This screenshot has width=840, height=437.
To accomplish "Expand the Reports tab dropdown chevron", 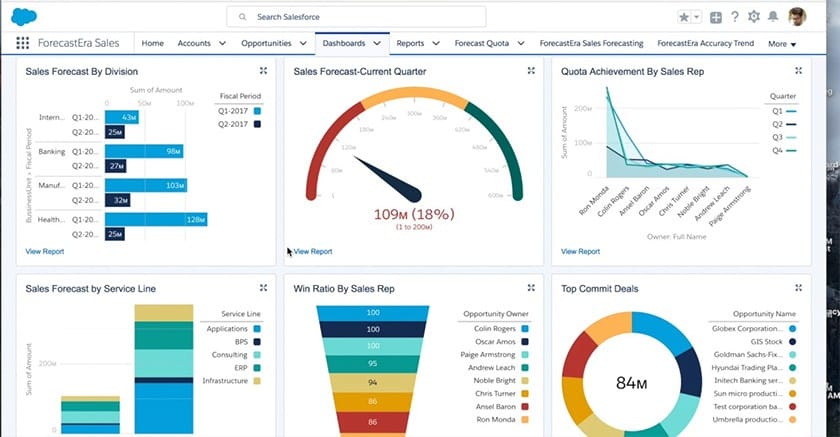I will 436,43.
